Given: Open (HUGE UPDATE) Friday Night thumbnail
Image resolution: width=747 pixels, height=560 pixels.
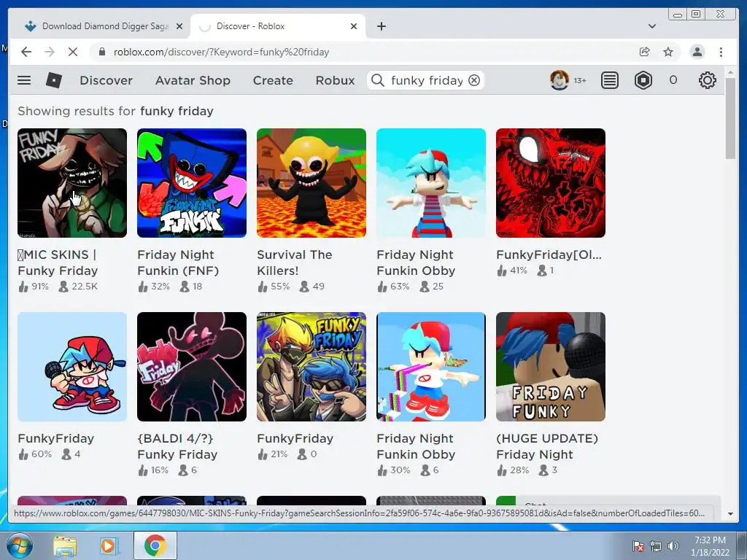Looking at the screenshot, I should (x=551, y=367).
